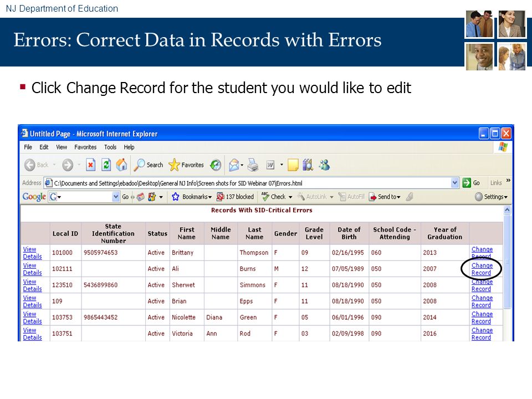Click the page vertical scrollbar thumb
This screenshot has height=399, width=532.
pyautogui.click(x=507, y=261)
